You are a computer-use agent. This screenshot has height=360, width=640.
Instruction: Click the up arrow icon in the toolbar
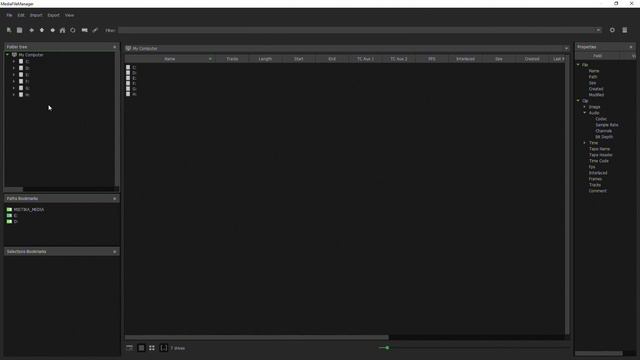click(x=42, y=30)
